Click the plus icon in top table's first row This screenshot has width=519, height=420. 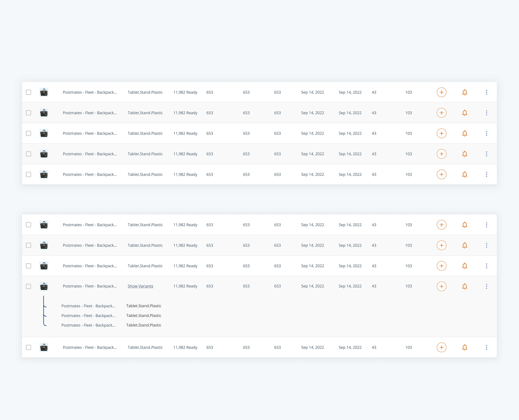(441, 92)
